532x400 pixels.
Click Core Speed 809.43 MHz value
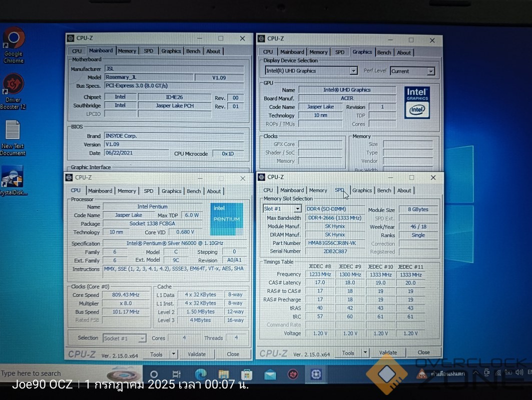pos(126,295)
